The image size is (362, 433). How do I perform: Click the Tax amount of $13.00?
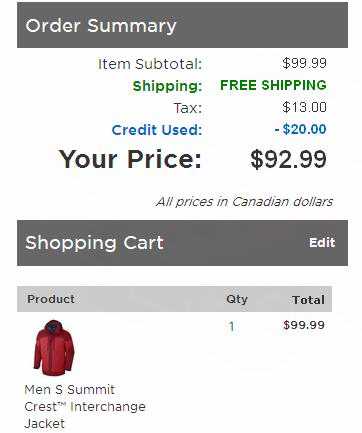(x=304, y=107)
